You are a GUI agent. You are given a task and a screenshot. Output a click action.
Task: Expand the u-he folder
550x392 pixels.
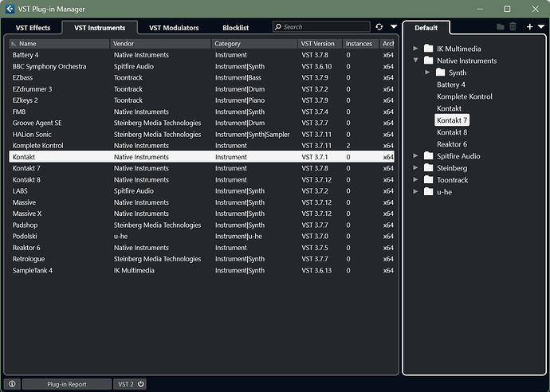[415, 191]
